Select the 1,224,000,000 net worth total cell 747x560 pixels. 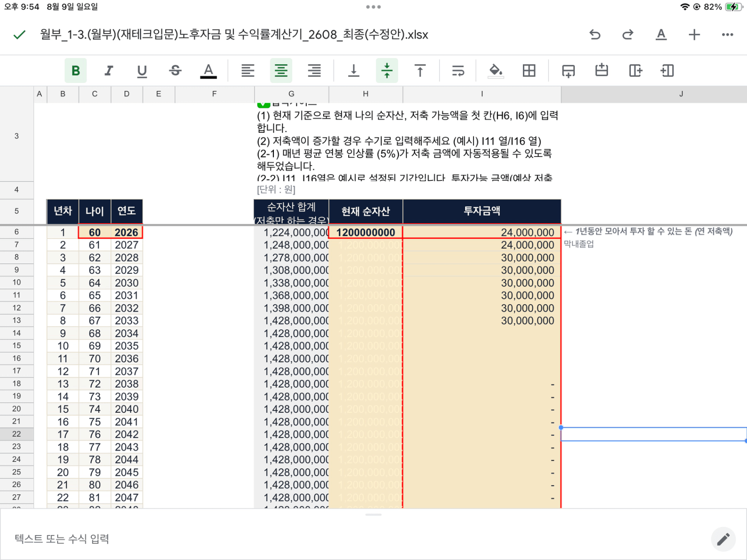click(291, 232)
